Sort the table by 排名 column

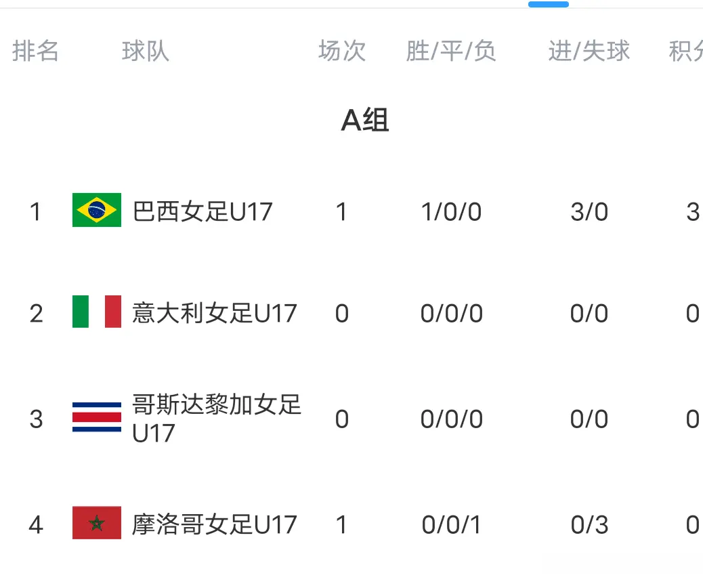36,51
